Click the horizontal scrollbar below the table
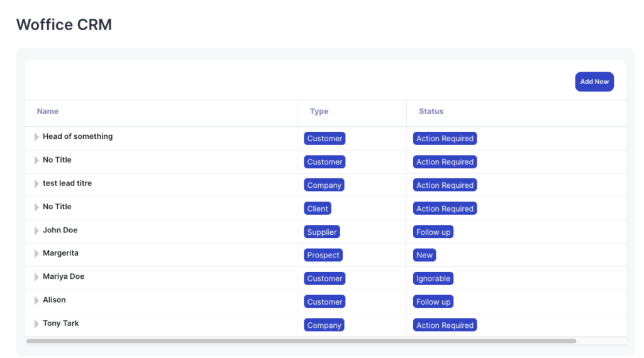This screenshot has height=358, width=644. click(x=301, y=341)
